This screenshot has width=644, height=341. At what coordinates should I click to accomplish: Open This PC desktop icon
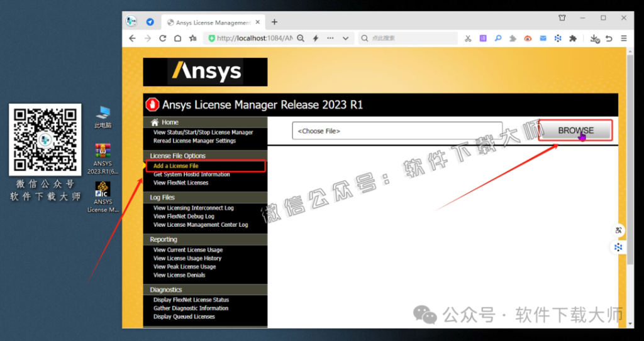tap(103, 117)
